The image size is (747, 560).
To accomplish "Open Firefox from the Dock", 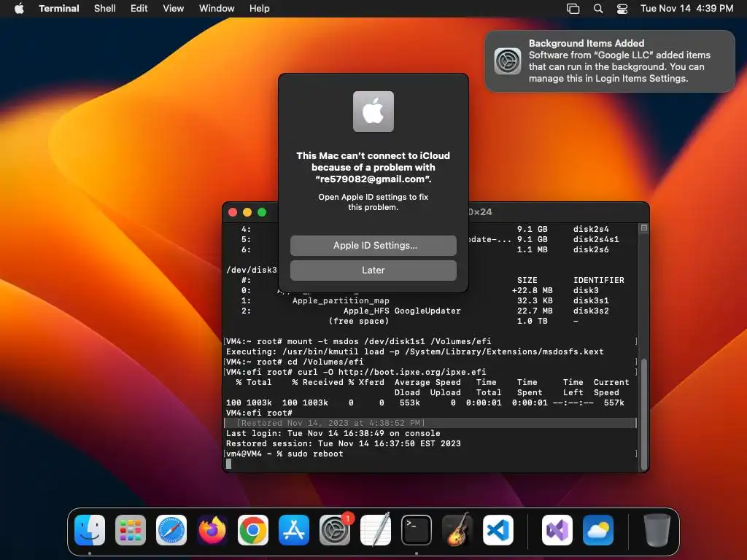I will pyautogui.click(x=212, y=530).
